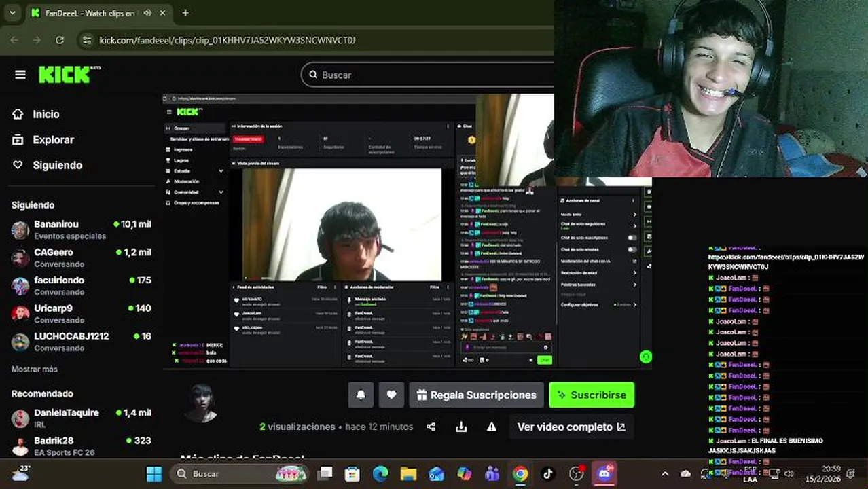Open Copilot from taskbar
The height and width of the screenshot is (489, 868).
(x=465, y=473)
